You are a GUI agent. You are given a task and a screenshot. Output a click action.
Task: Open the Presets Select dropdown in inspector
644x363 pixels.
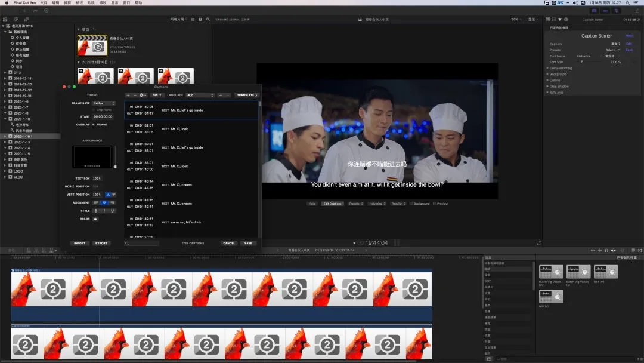tap(613, 50)
